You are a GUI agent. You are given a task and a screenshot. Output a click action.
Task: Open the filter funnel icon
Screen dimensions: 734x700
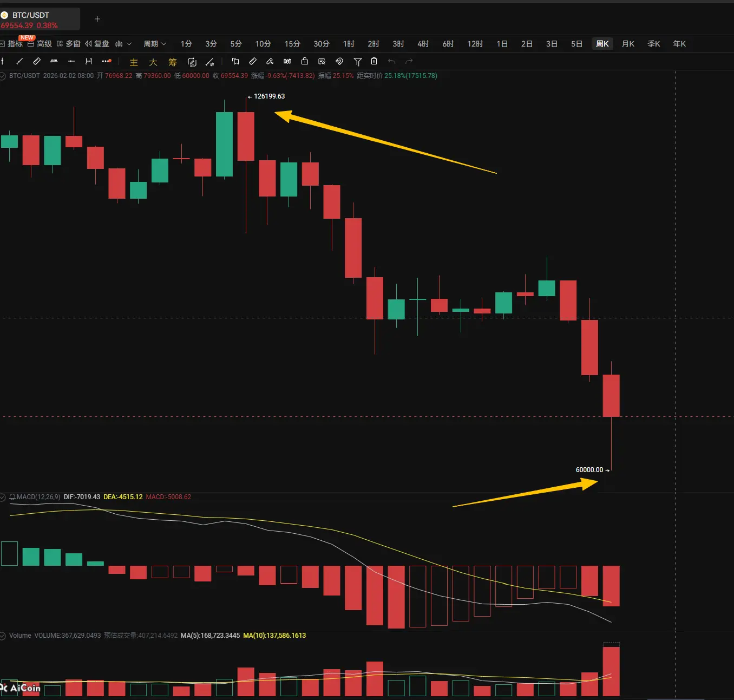coord(357,61)
